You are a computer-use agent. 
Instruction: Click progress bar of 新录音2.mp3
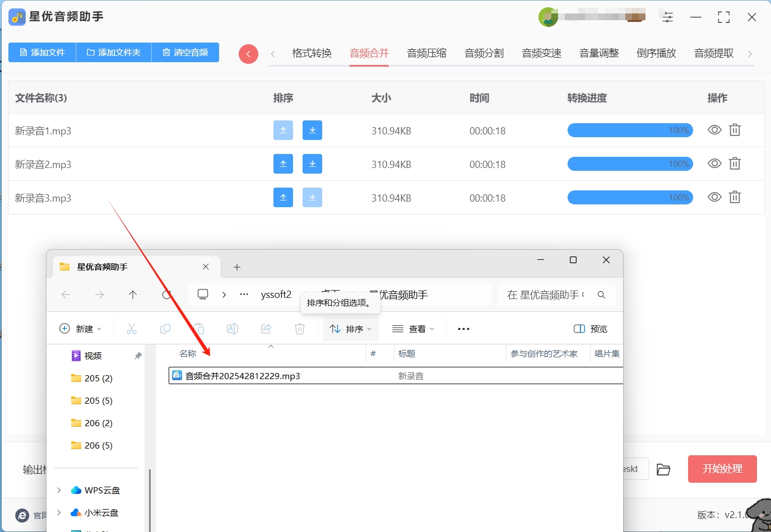630,164
